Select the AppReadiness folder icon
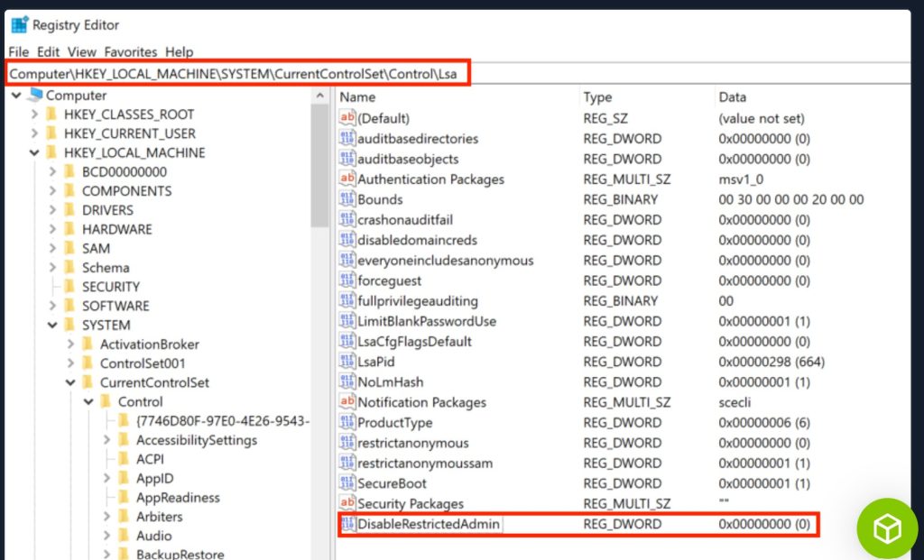The height and width of the screenshot is (560, 924). point(125,497)
